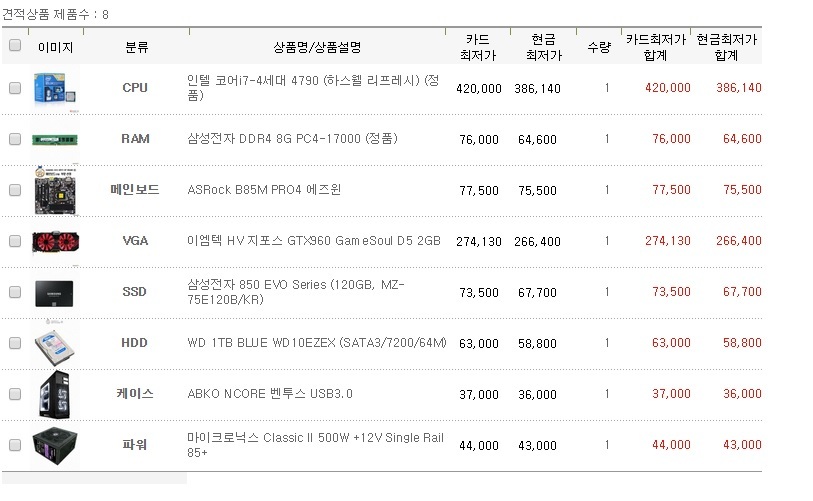Click the Intel Core i7 CPU product image
The image size is (813, 501).
[x=55, y=88]
